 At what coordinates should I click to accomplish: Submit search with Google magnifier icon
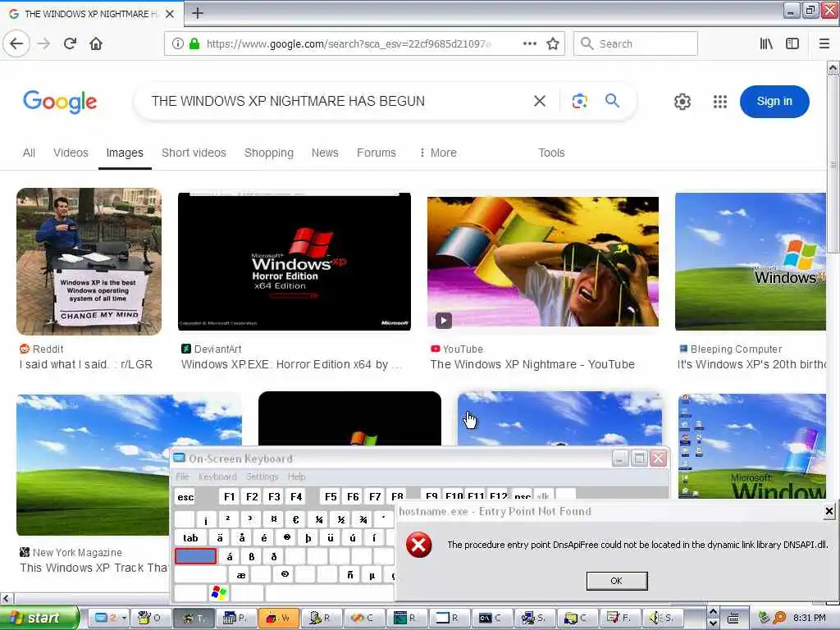[x=612, y=100]
